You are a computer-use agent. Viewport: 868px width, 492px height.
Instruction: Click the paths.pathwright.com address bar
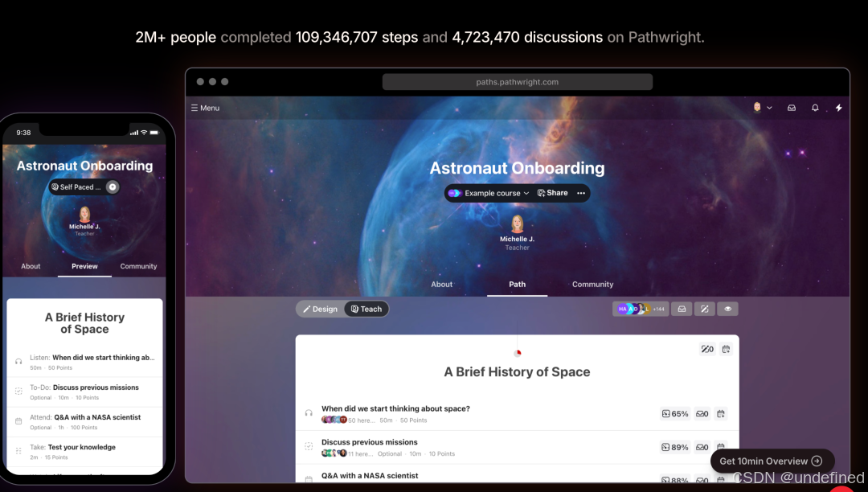[x=517, y=82]
